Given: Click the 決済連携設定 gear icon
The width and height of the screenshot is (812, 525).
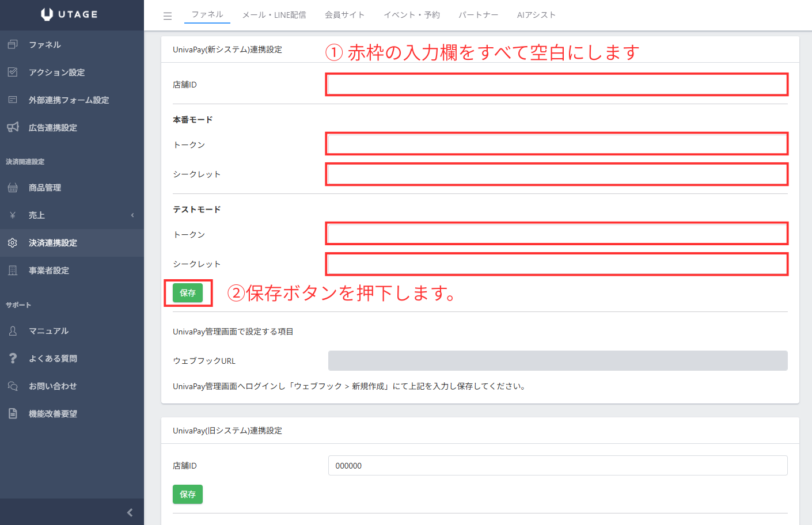Looking at the screenshot, I should tap(13, 242).
